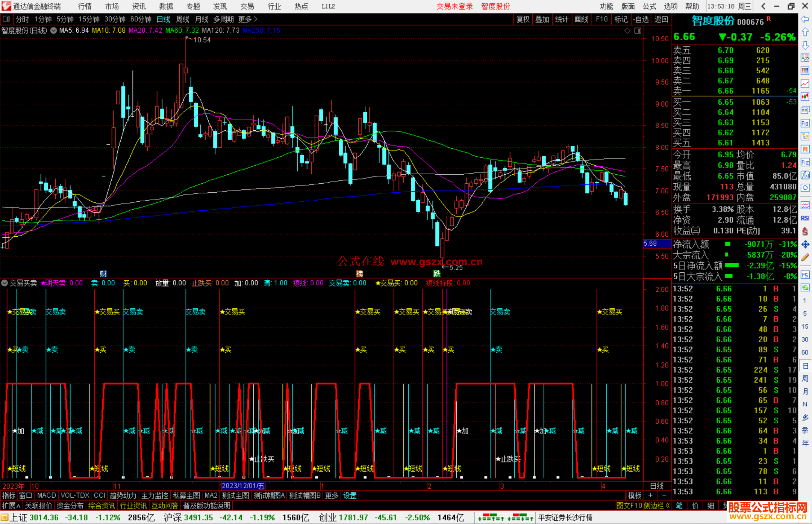Expand the 扩展 panel at bottom left
This screenshot has height=524, width=812.
(11, 506)
